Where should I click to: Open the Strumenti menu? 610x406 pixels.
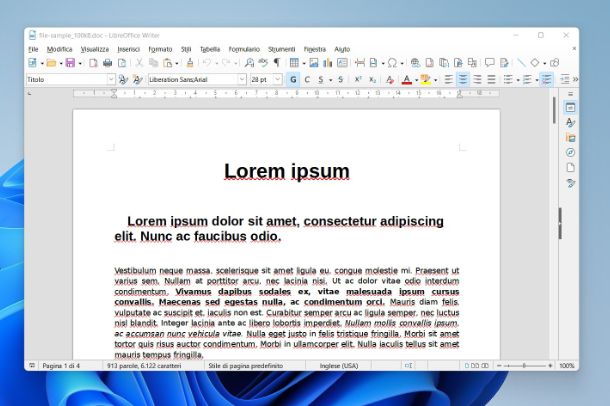282,49
